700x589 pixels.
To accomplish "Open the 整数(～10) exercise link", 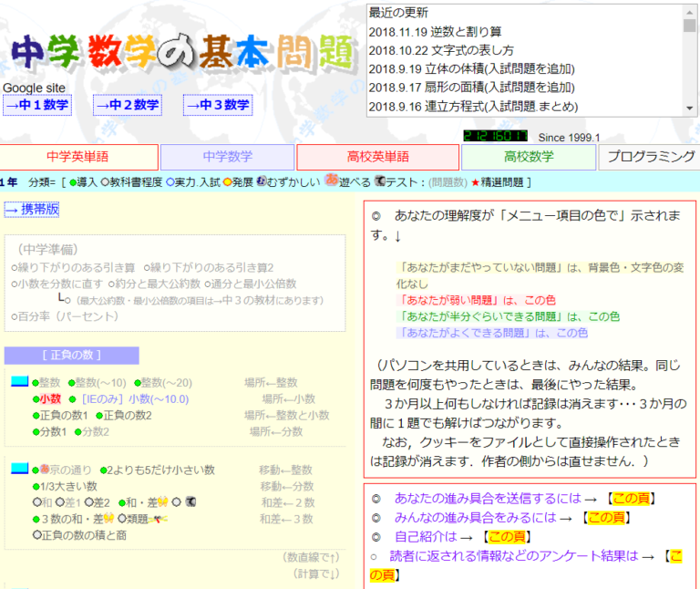I will [x=101, y=383].
